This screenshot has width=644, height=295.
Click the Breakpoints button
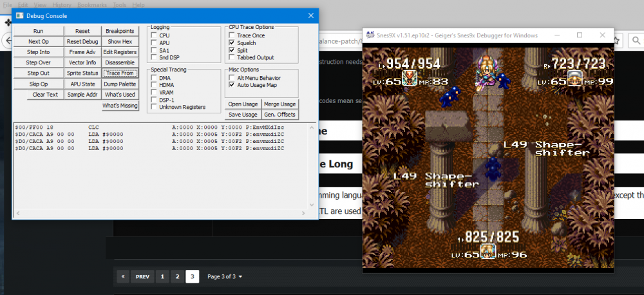120,31
